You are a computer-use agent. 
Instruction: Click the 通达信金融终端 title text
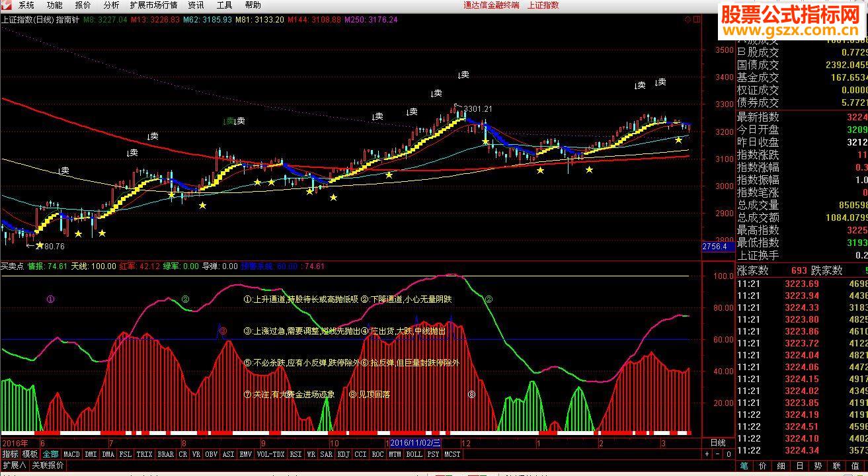(x=491, y=5)
